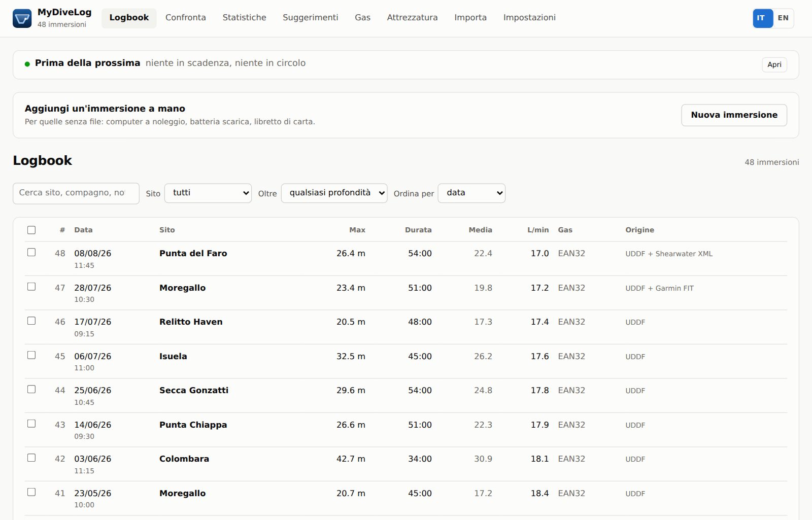Viewport: 812px width, 520px height.
Task: Open the Punta Chiappa dive
Action: coord(193,425)
